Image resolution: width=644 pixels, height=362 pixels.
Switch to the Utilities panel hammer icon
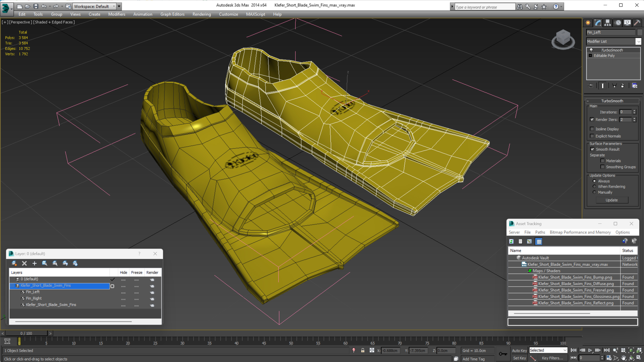coord(637,23)
